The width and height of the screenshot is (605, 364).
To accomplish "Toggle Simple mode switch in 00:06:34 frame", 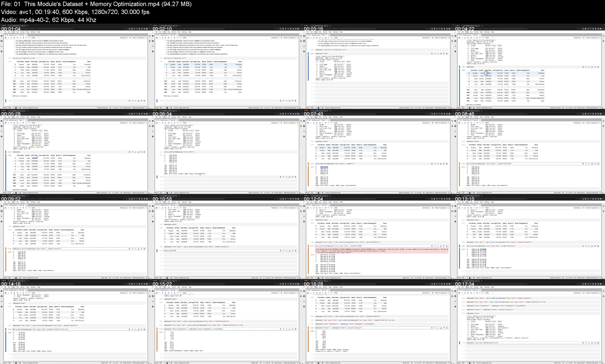I will coord(161,193).
